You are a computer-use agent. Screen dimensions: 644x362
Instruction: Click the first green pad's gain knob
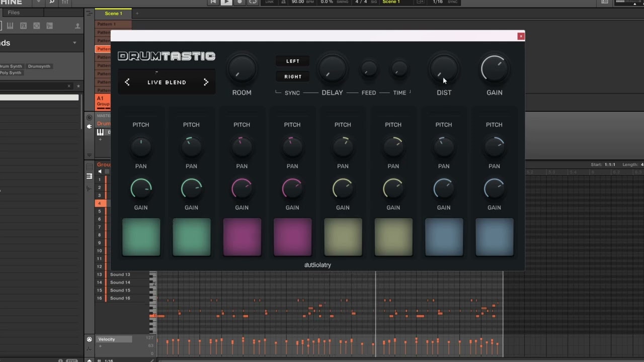tap(141, 189)
